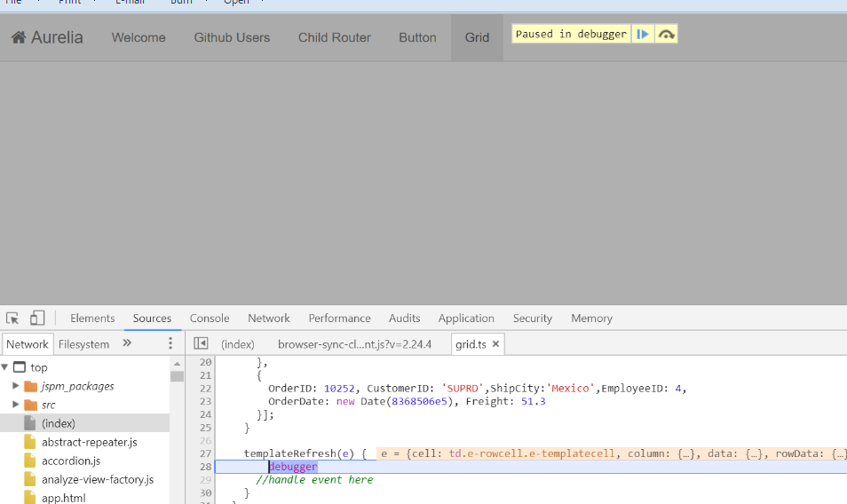Open the Button navigation link

(x=417, y=37)
